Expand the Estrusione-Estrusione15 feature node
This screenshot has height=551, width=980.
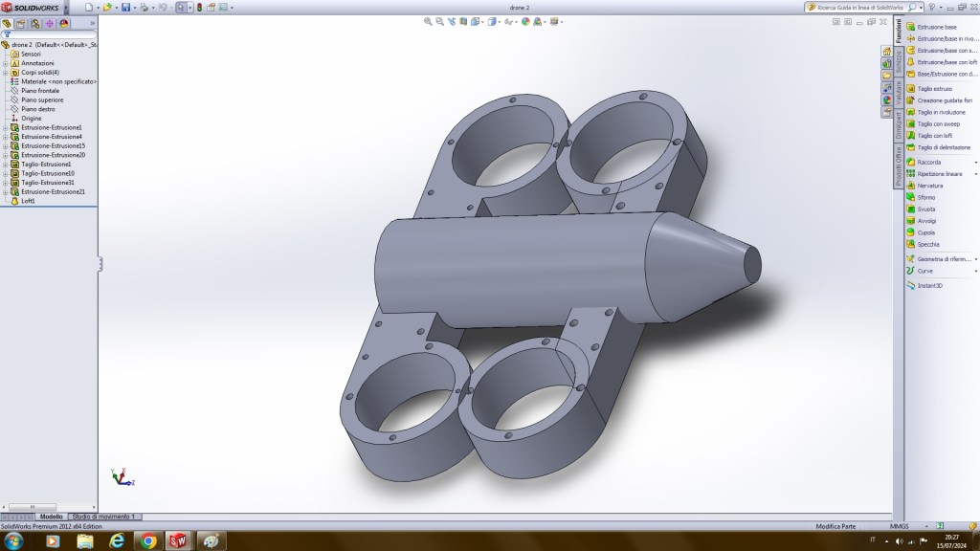click(5, 145)
